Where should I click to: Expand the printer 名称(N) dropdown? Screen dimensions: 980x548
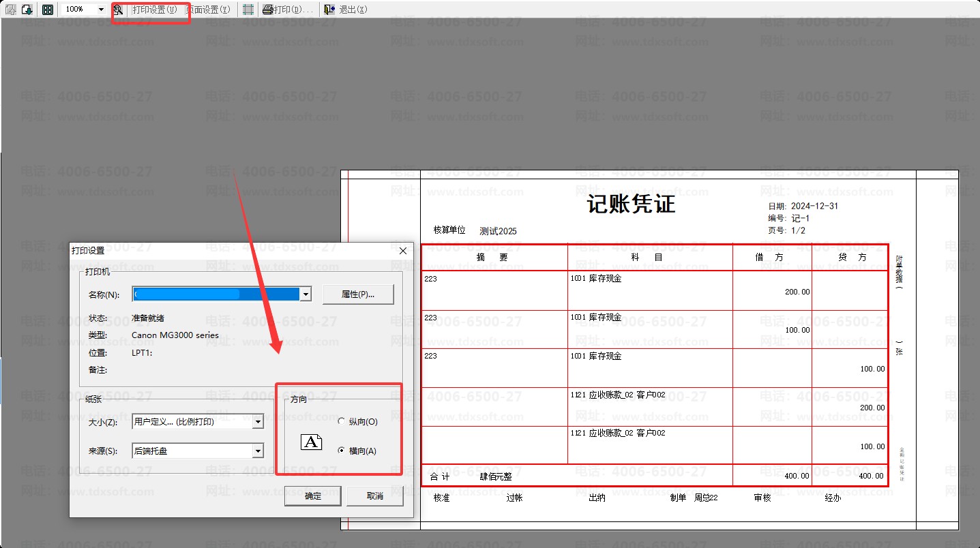[306, 294]
